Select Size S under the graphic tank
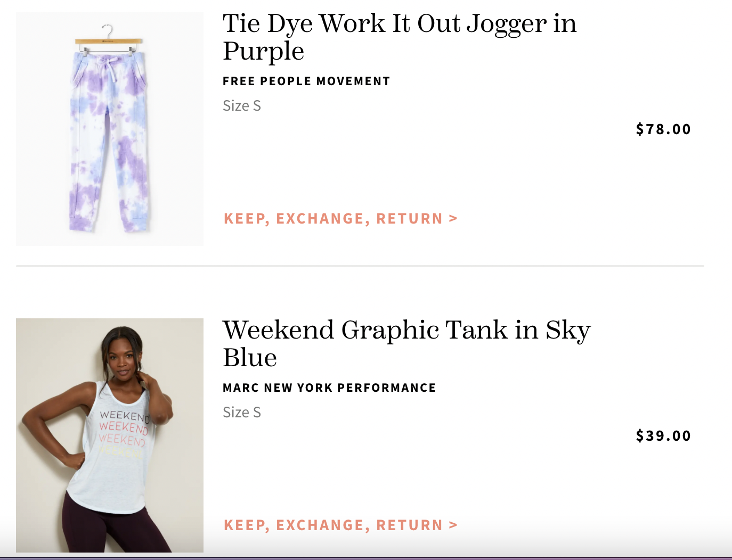Viewport: 732px width, 560px height. click(x=241, y=412)
